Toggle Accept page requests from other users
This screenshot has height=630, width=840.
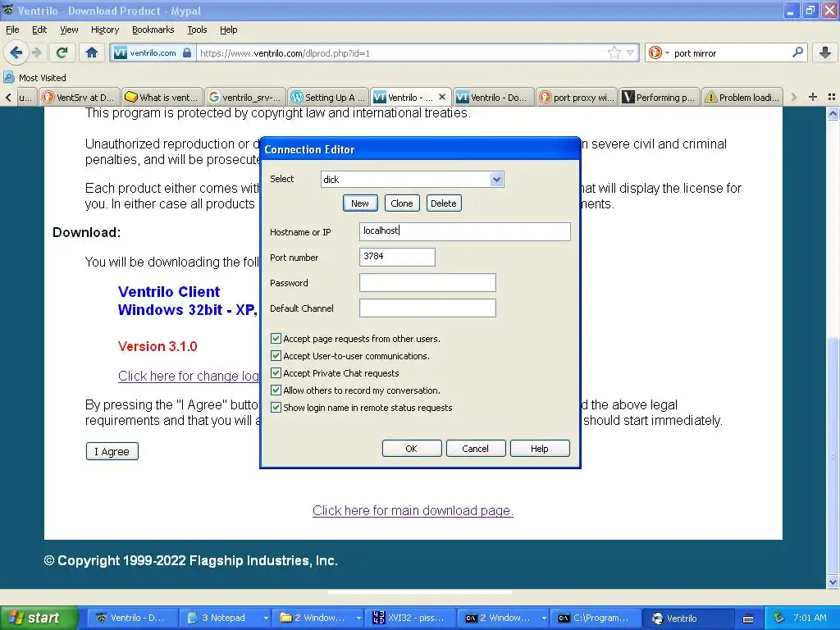pos(276,339)
